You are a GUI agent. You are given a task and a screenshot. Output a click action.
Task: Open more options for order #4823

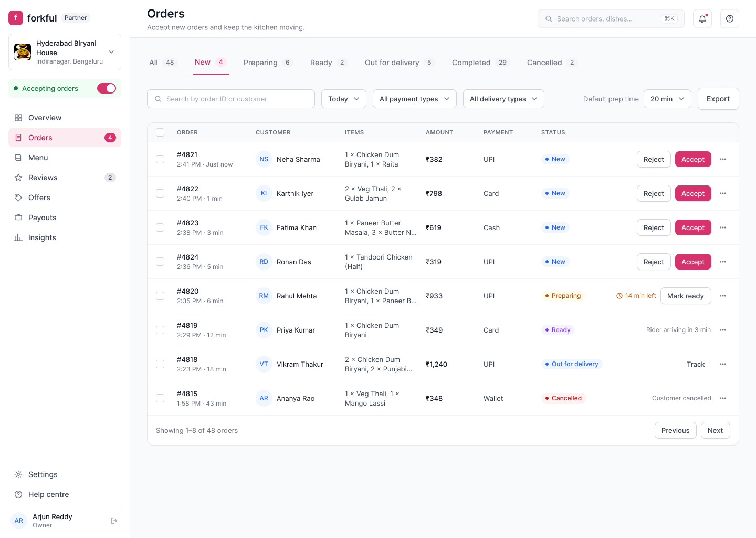(723, 227)
